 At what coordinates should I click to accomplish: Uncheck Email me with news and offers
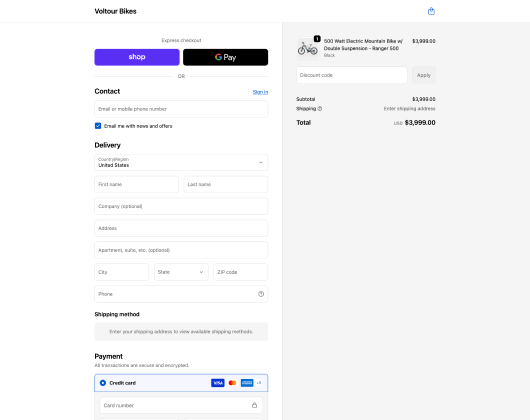(98, 126)
